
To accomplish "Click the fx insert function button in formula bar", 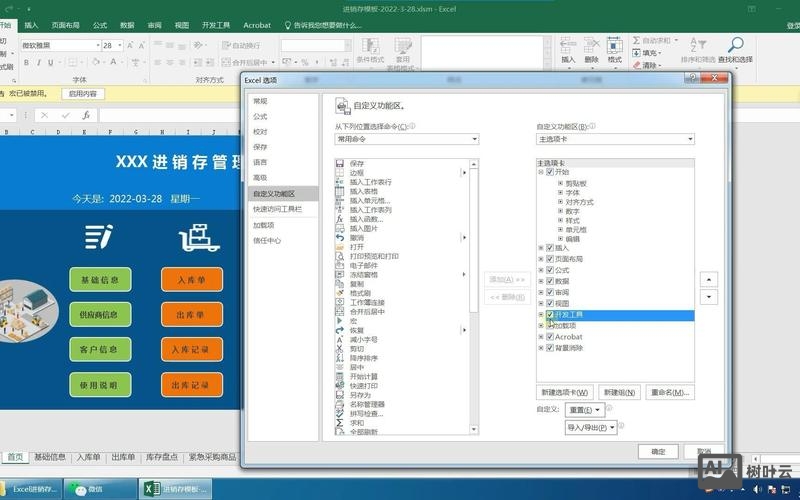I will point(86,115).
